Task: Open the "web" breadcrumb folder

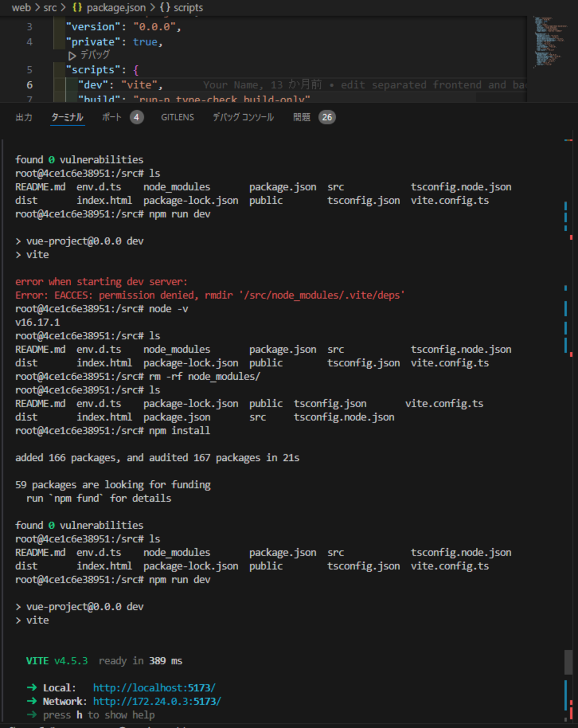Action: click(x=21, y=8)
